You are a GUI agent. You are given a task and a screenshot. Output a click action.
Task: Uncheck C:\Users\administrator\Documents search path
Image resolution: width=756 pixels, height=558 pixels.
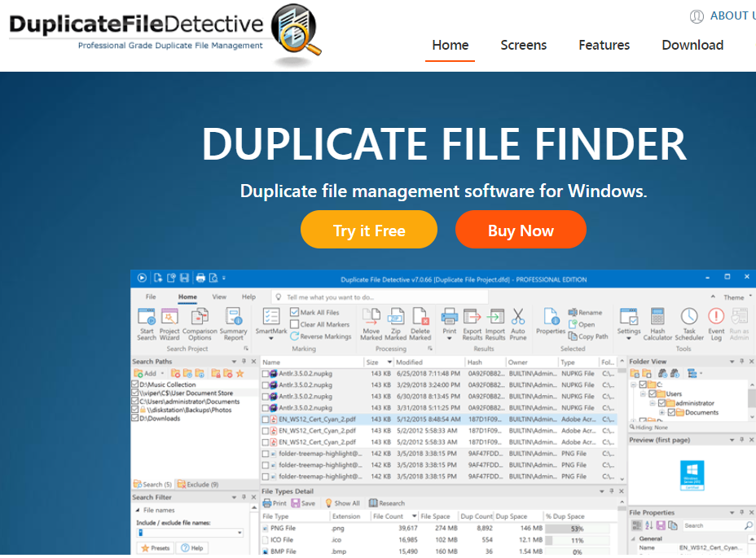click(135, 402)
